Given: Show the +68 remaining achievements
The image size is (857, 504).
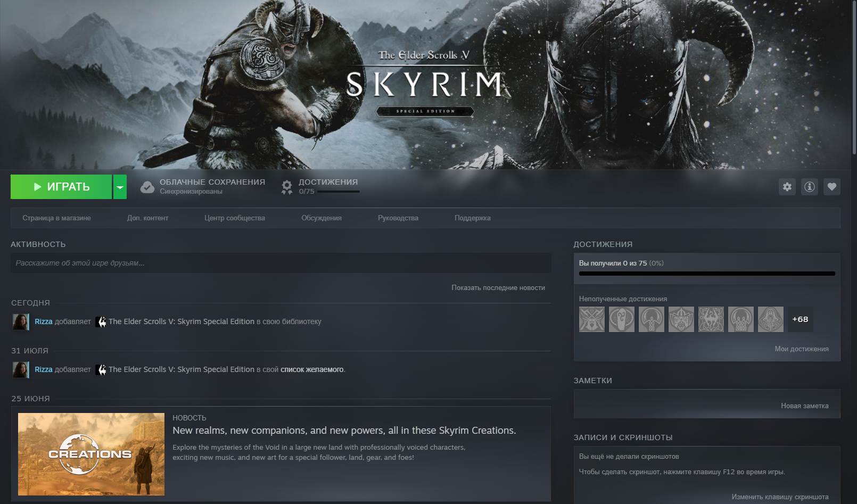Looking at the screenshot, I should 800,319.
